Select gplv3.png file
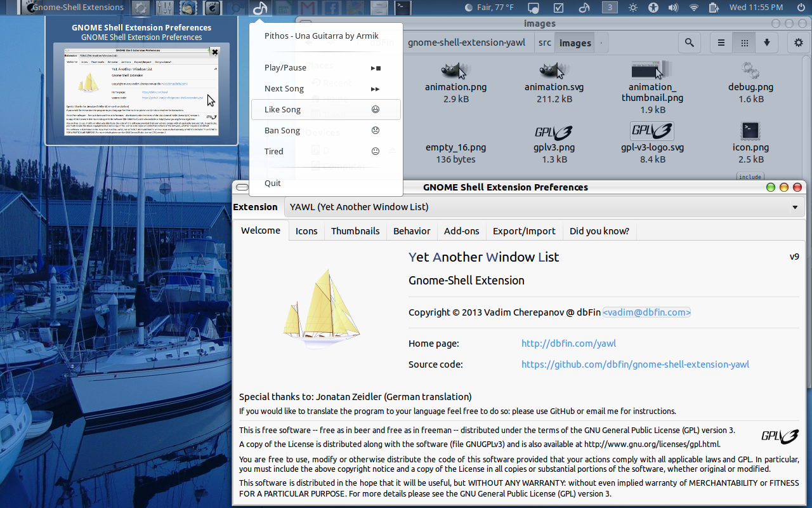The height and width of the screenshot is (508, 812). pos(554,143)
